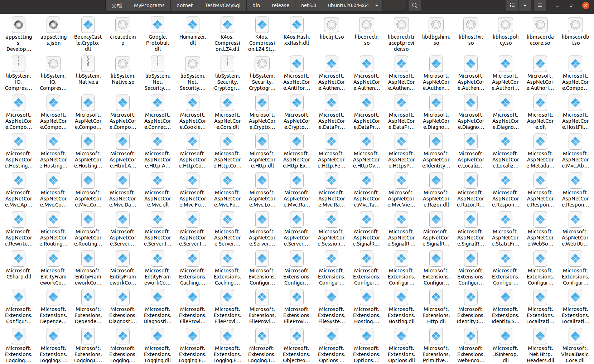The width and height of the screenshot is (594, 364).
Task: Click the Microsoft.Extensions.ObjectPo… file name
Action: (297, 354)
